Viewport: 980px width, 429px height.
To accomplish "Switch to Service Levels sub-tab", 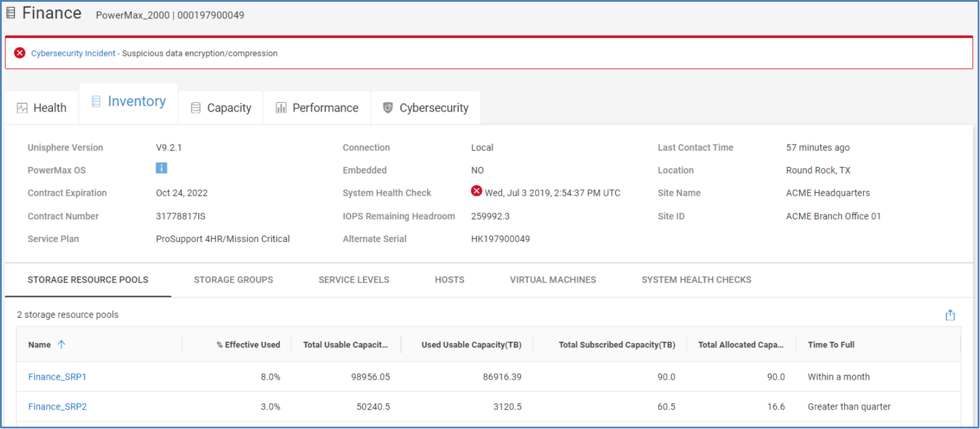I will click(354, 280).
